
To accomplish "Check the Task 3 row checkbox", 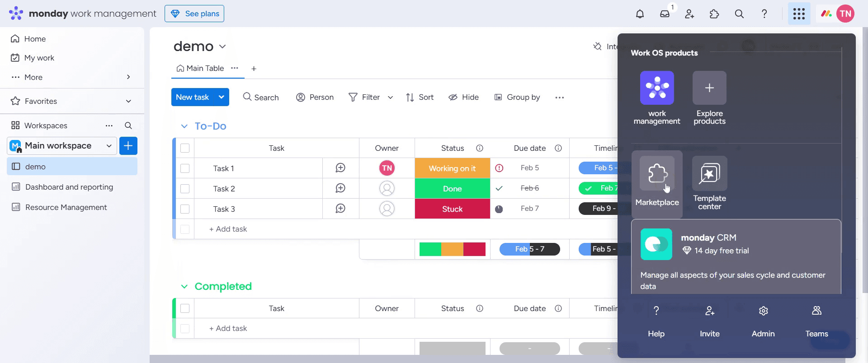I will tap(185, 209).
